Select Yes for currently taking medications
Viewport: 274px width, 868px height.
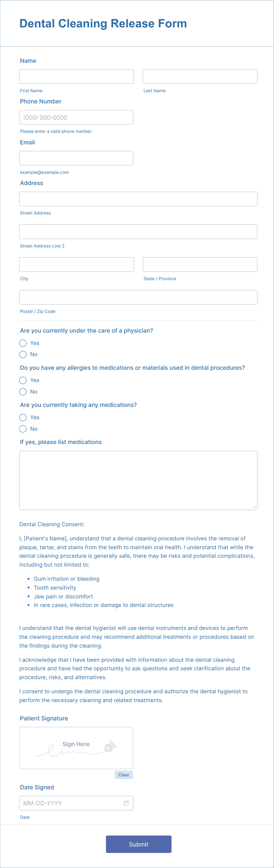(x=23, y=417)
